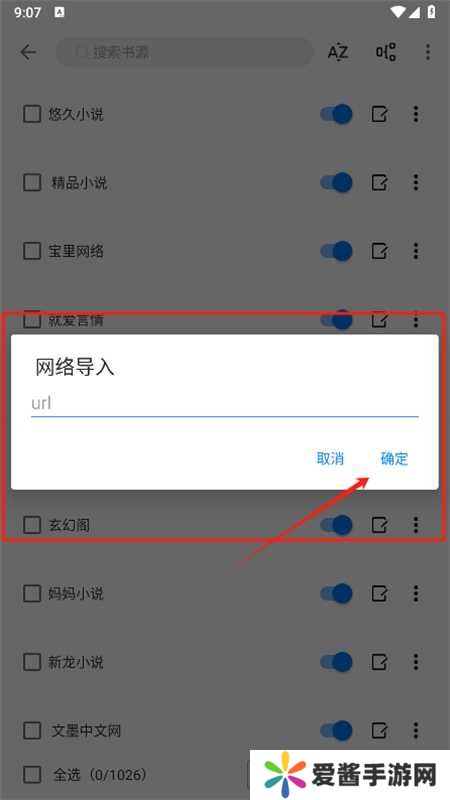Edit the 文墨中文网 source
This screenshot has height=800, width=450.
(379, 731)
